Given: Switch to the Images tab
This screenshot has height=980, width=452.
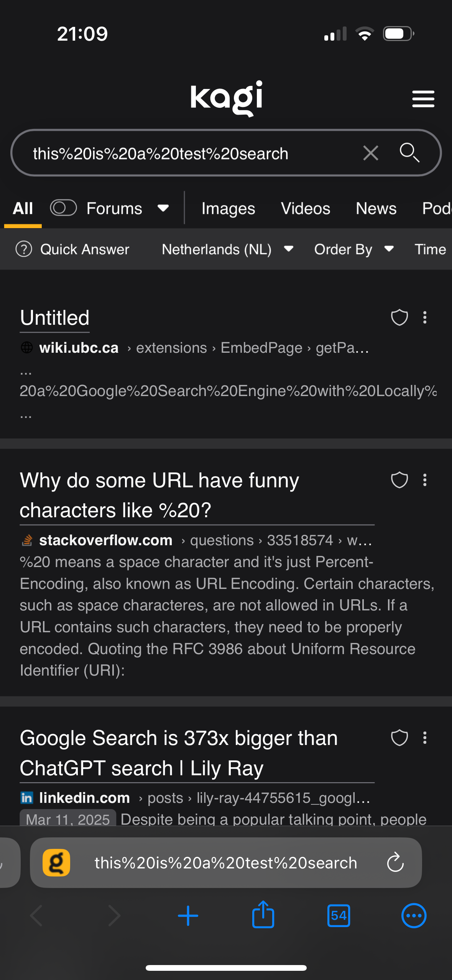Looking at the screenshot, I should point(228,209).
